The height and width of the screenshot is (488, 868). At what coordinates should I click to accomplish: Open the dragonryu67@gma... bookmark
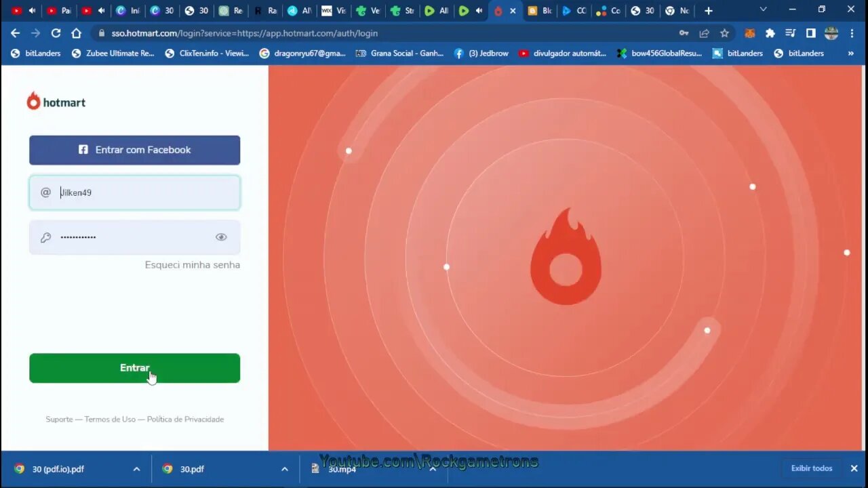(x=302, y=54)
